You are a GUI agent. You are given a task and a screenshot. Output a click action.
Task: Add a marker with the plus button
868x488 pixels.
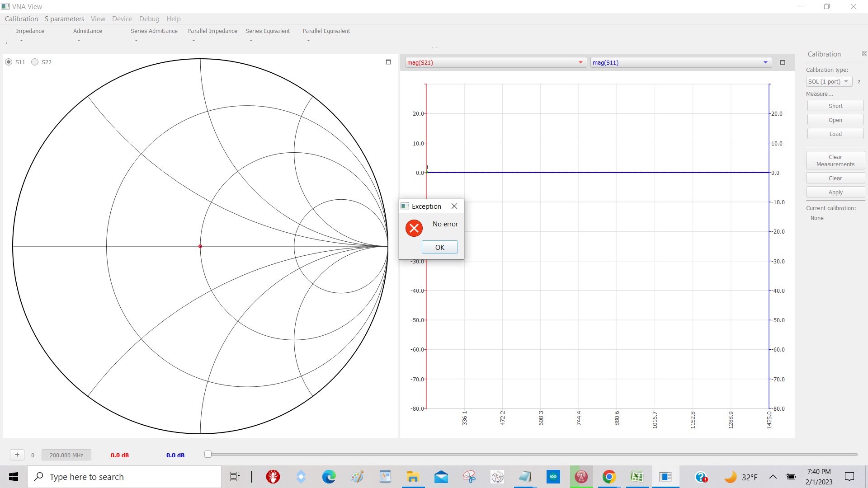click(17, 455)
